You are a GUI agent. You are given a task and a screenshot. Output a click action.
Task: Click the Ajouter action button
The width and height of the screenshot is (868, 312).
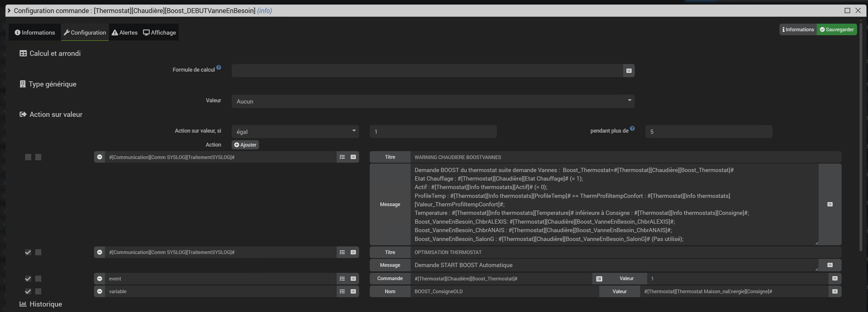pos(245,145)
